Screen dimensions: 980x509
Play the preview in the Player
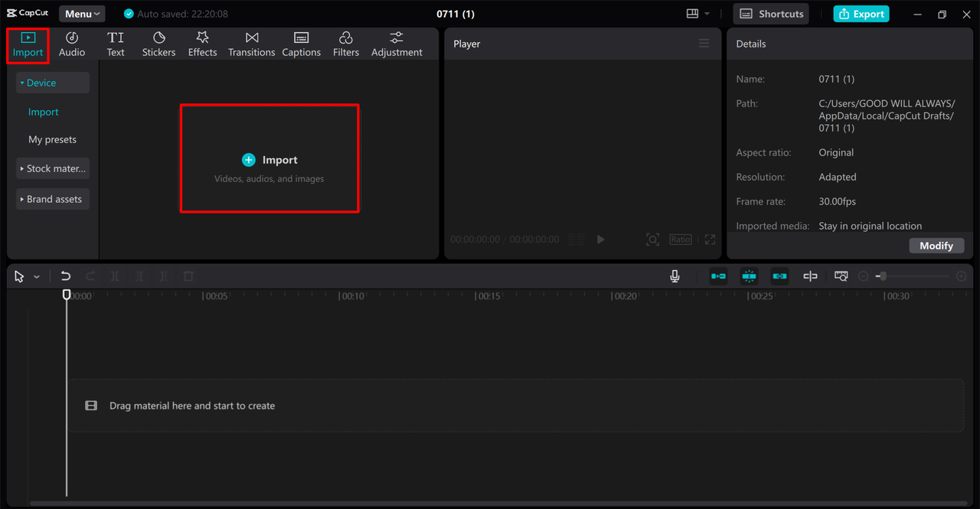tap(600, 240)
